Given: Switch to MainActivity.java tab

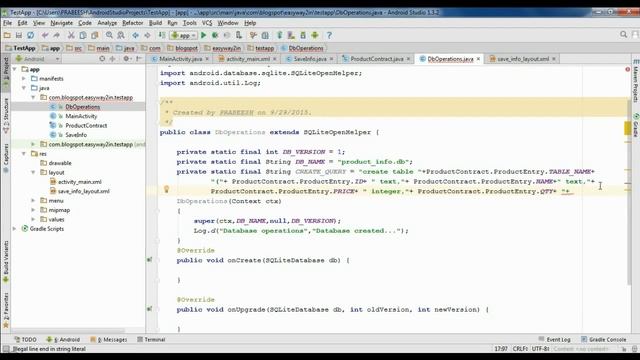Looking at the screenshot, I should [x=180, y=59].
